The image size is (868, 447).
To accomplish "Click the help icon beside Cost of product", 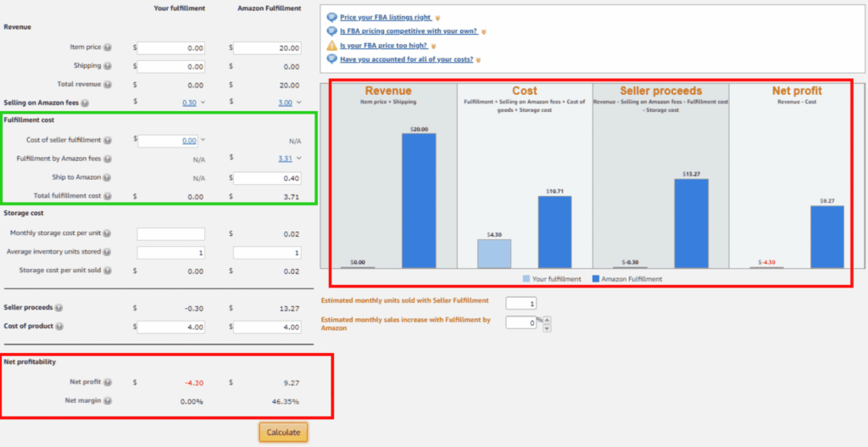I will click(x=60, y=327).
